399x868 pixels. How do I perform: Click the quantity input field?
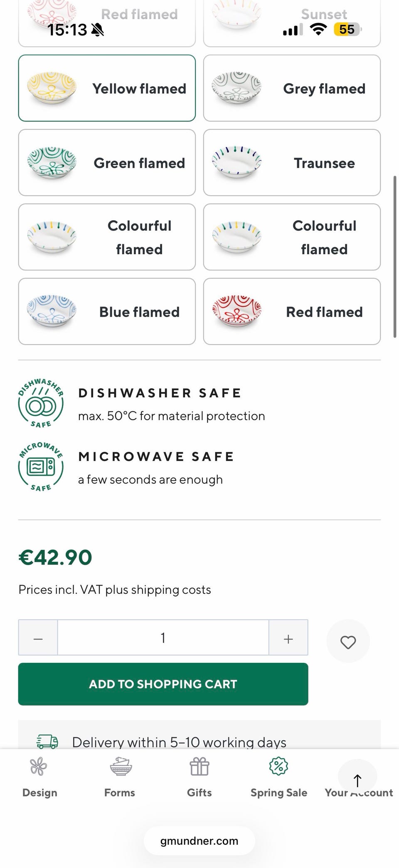tap(163, 638)
